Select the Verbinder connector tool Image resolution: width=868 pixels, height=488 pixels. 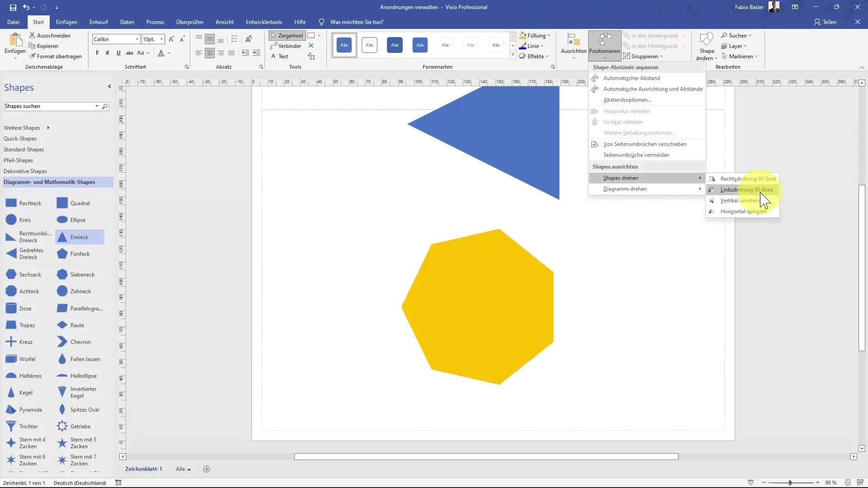[286, 46]
